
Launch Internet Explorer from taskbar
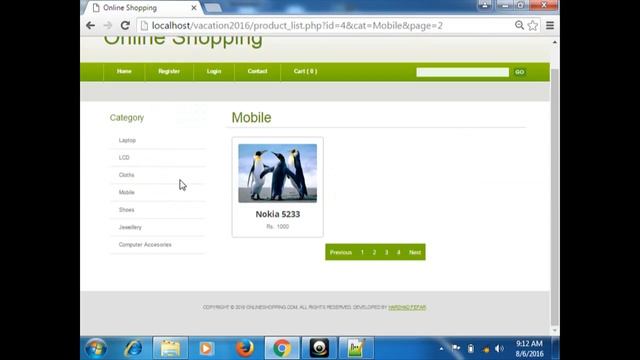click(x=133, y=348)
